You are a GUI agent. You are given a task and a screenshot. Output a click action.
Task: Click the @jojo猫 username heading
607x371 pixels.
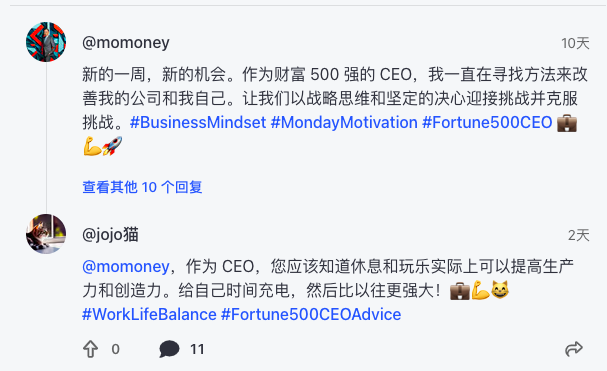click(x=110, y=235)
